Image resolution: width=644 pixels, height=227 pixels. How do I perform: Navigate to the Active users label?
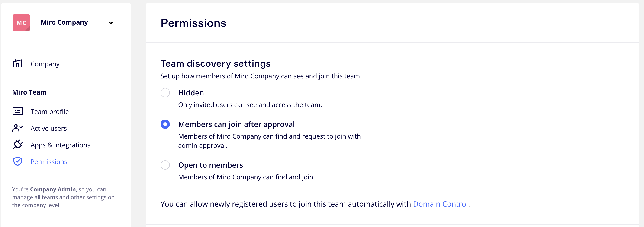click(x=48, y=128)
